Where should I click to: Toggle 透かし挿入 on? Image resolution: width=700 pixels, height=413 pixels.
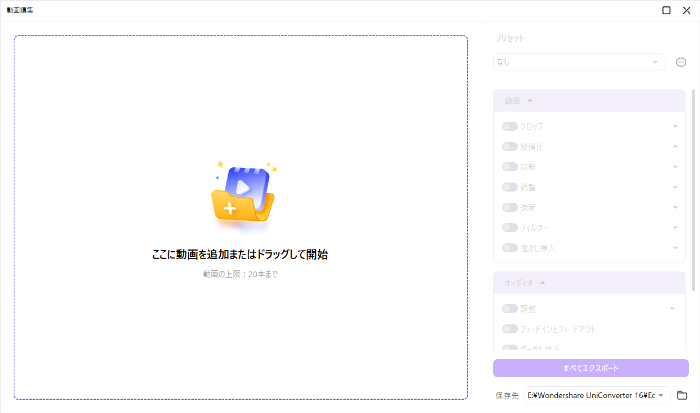[509, 248]
